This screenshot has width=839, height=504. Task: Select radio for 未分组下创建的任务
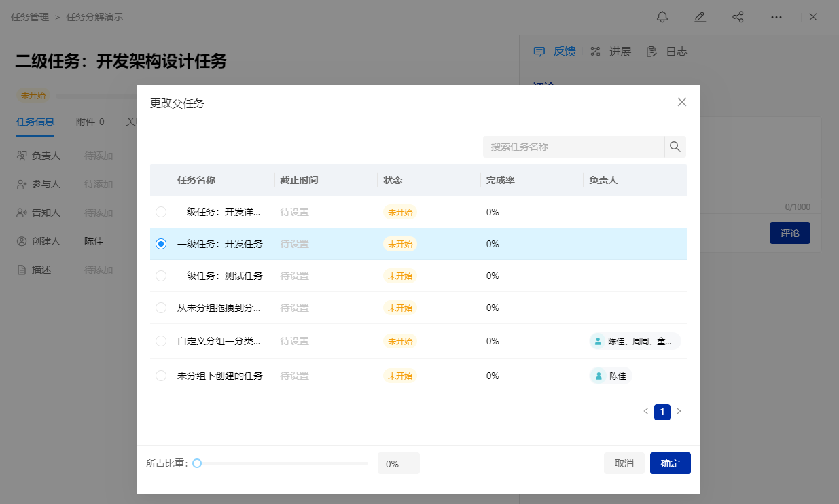[x=161, y=376]
